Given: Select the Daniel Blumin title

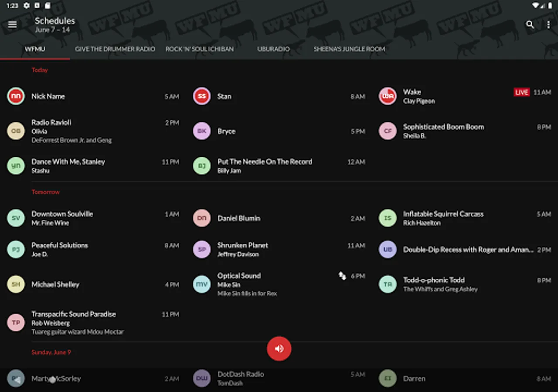Looking at the screenshot, I should click(239, 218).
